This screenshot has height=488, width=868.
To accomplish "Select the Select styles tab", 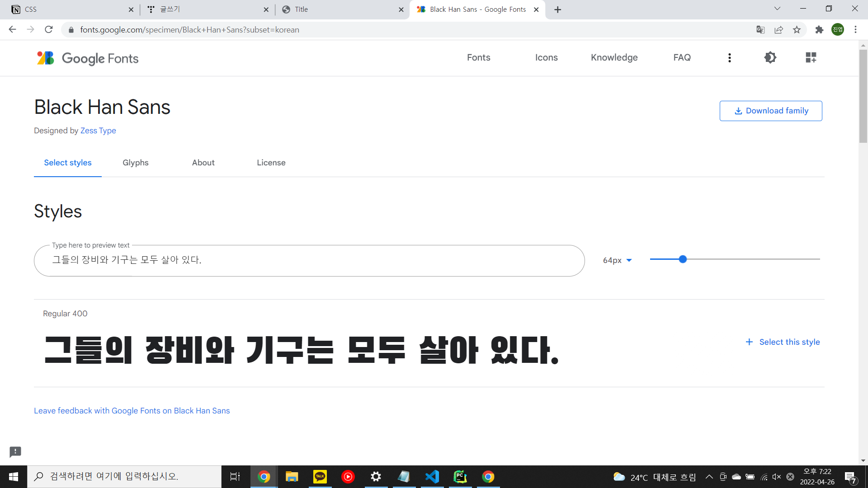I will click(x=68, y=163).
